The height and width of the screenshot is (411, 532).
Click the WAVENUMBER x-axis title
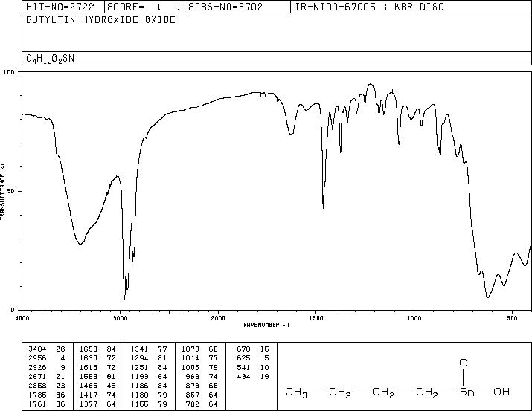(x=266, y=325)
